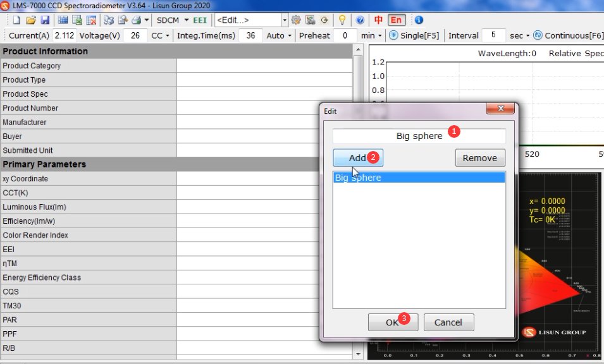Screen dimensions: 604x364
Task: Expand printer options arrow
Action: (146, 20)
